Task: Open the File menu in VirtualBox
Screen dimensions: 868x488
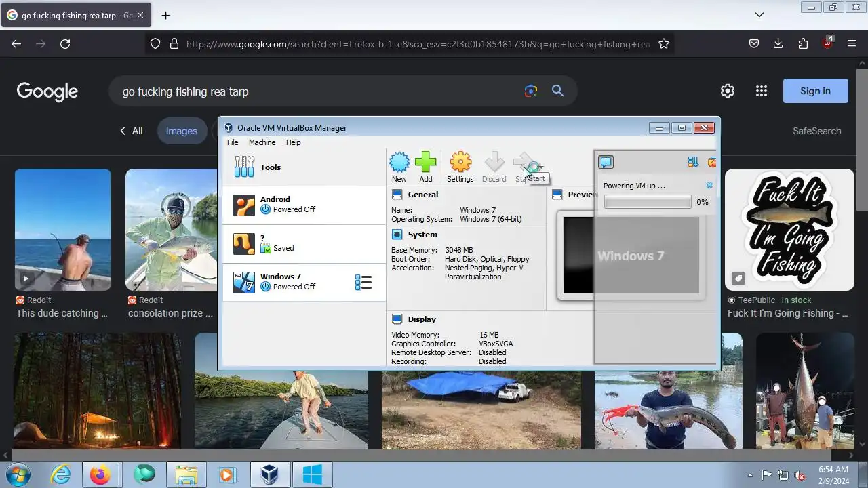Action: tap(233, 142)
